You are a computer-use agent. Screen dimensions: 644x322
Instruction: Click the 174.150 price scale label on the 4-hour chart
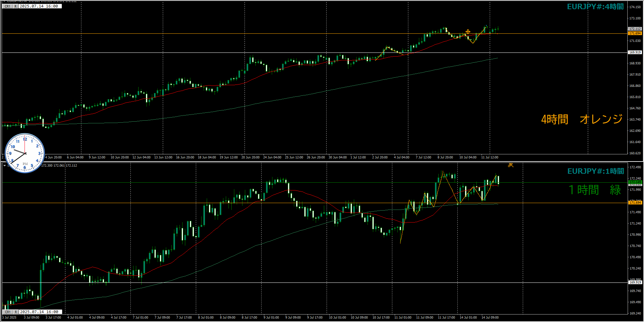coord(635,7)
